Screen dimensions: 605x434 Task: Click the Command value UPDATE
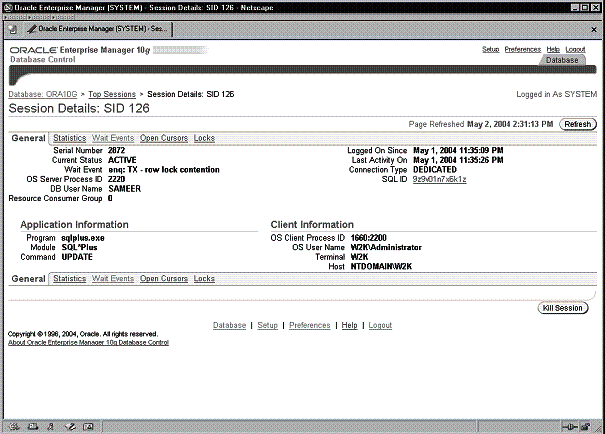(x=77, y=257)
